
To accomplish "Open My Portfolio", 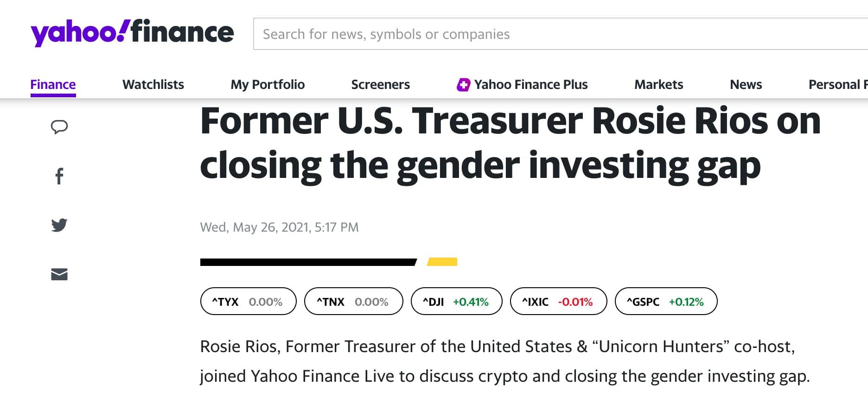I will [x=267, y=84].
